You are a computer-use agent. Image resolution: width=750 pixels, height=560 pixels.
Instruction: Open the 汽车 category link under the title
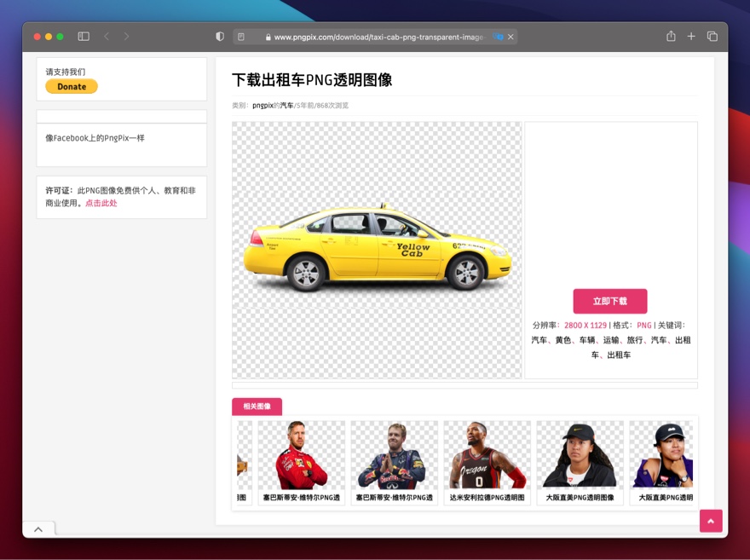[x=287, y=105]
